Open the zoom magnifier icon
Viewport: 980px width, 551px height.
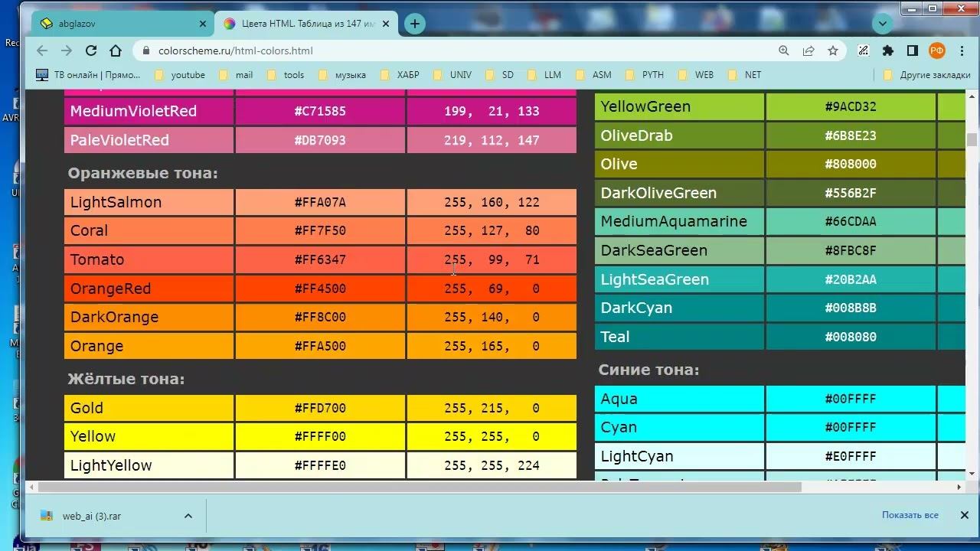coord(784,51)
